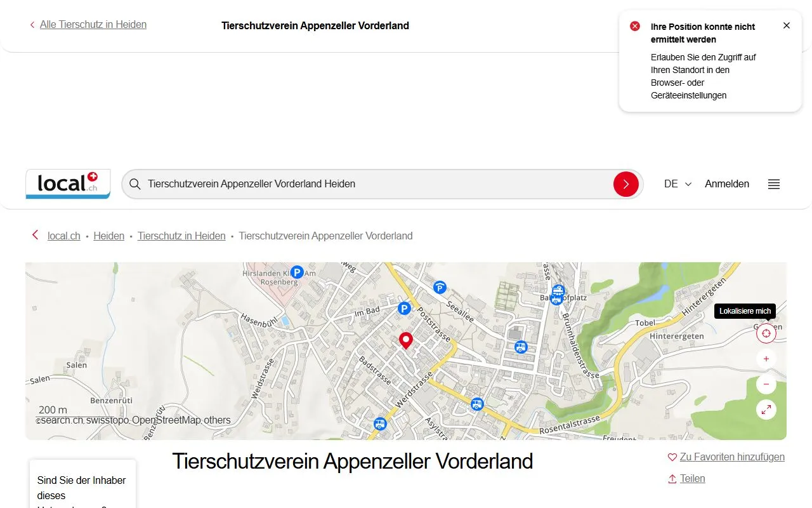Image resolution: width=812 pixels, height=508 pixels.
Task: Click the red location pin marker on the map
Action: 406,340
